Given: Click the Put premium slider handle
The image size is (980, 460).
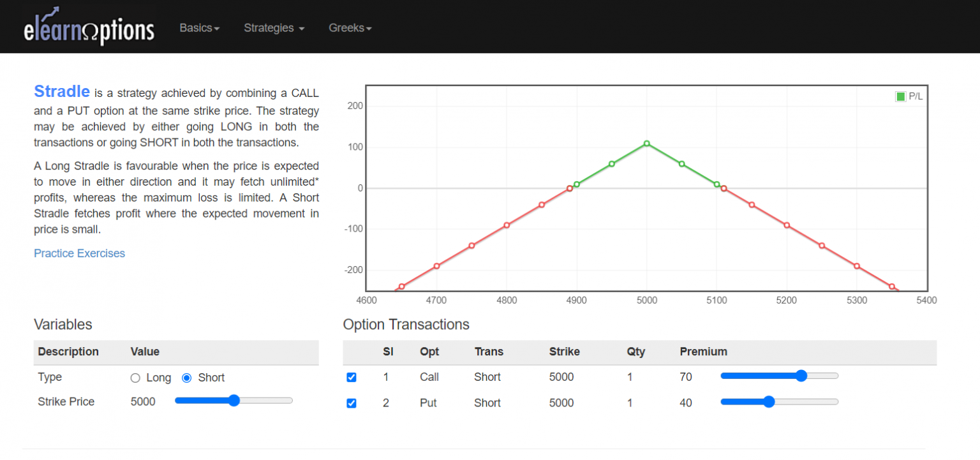Looking at the screenshot, I should point(769,401).
